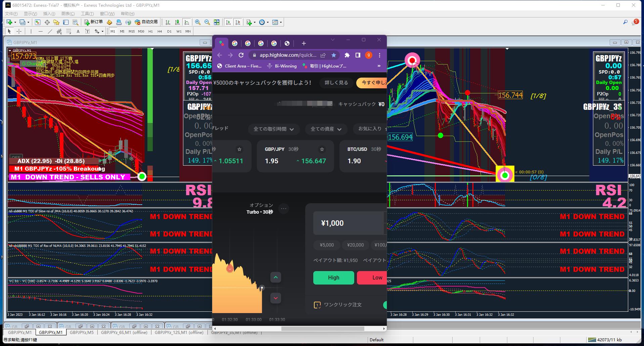The width and height of the screenshot is (644, 346).
Task: Open the 工具(T) menu
Action: tap(87, 14)
